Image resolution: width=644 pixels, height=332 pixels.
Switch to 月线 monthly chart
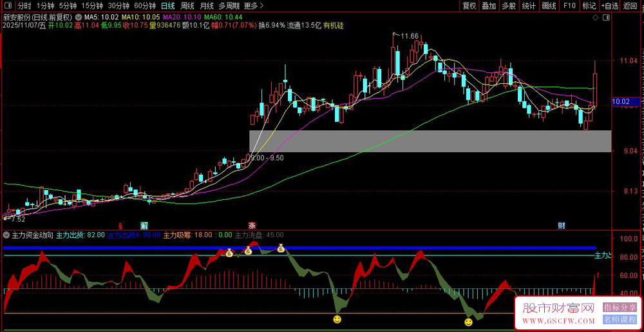click(207, 6)
